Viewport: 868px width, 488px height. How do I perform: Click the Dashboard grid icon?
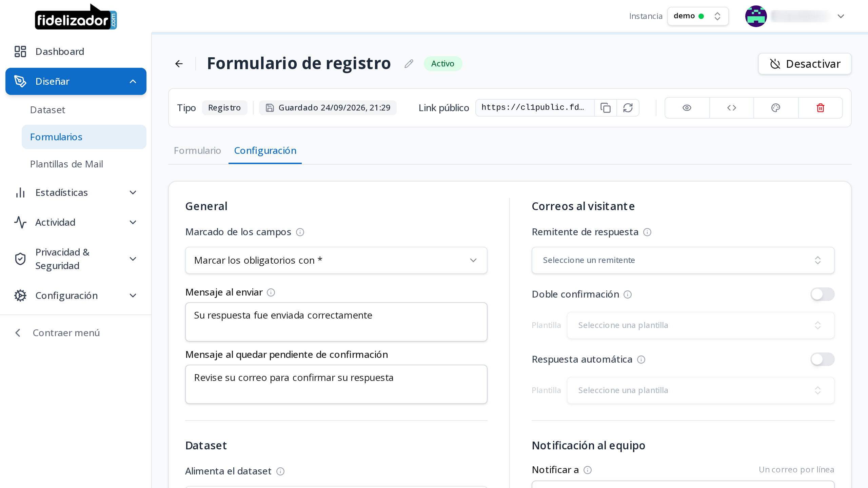pyautogui.click(x=20, y=52)
